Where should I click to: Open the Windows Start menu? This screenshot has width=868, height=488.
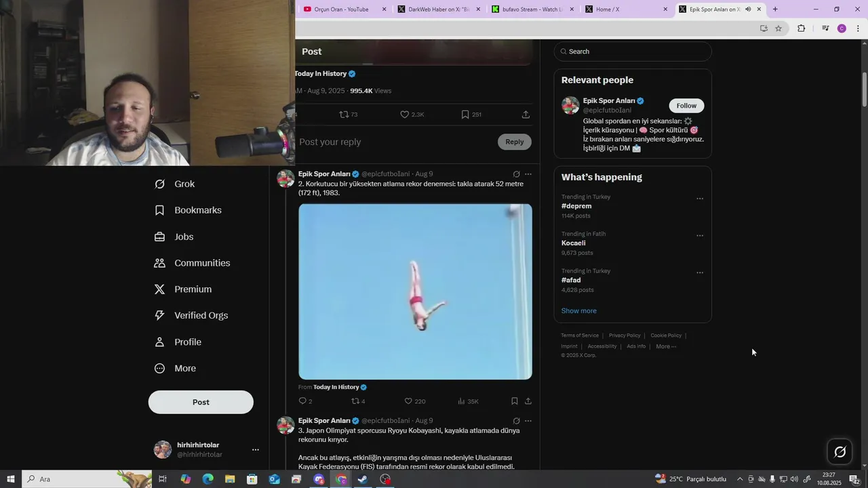click(11, 479)
